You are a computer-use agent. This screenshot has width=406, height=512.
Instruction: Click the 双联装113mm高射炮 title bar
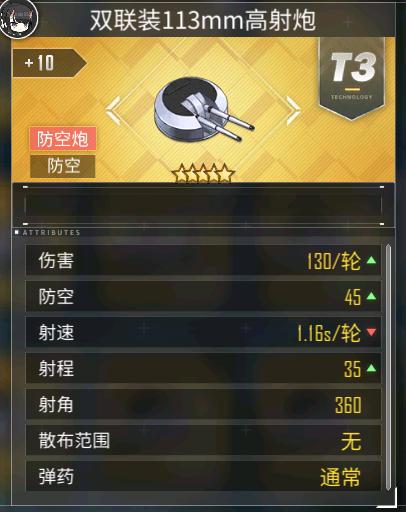203,20
